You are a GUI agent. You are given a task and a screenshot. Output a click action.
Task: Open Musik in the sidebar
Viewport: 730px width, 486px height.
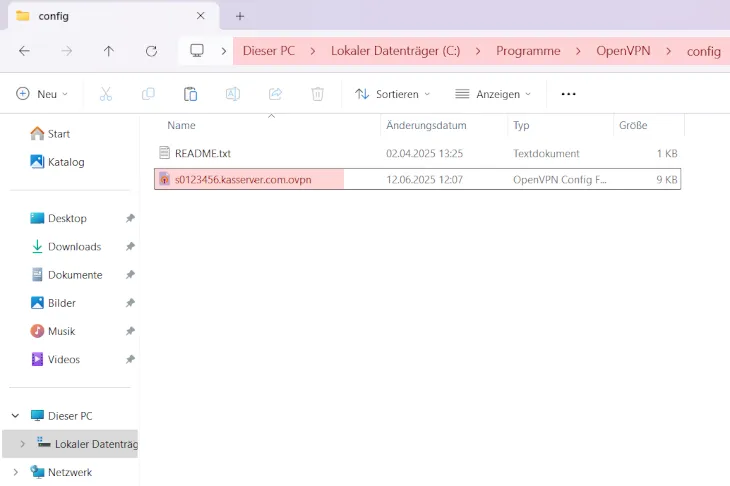(52, 331)
